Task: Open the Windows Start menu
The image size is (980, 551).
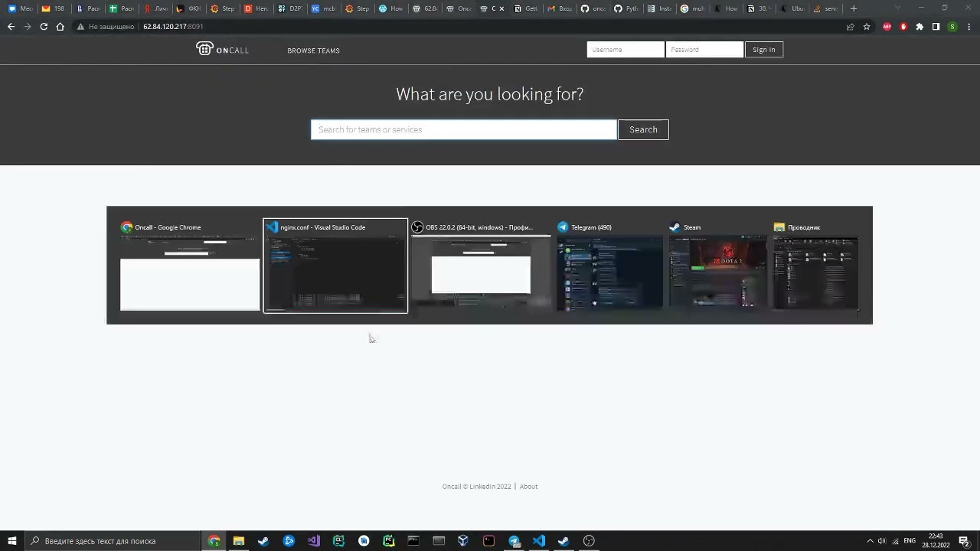Action: [11, 541]
